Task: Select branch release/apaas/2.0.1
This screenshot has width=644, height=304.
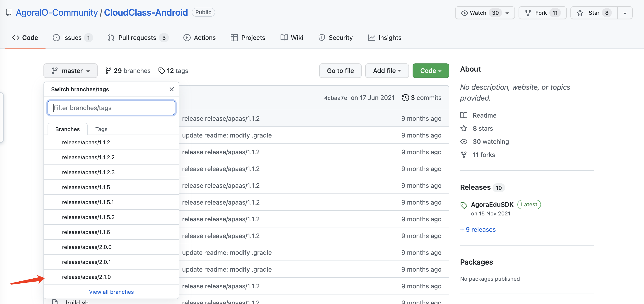Action: [x=111, y=262]
